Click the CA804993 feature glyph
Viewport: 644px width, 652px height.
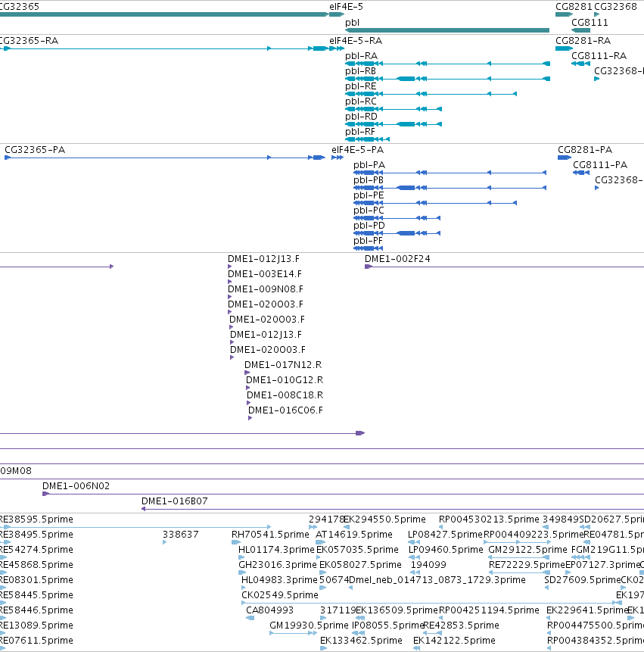pyautogui.click(x=250, y=618)
